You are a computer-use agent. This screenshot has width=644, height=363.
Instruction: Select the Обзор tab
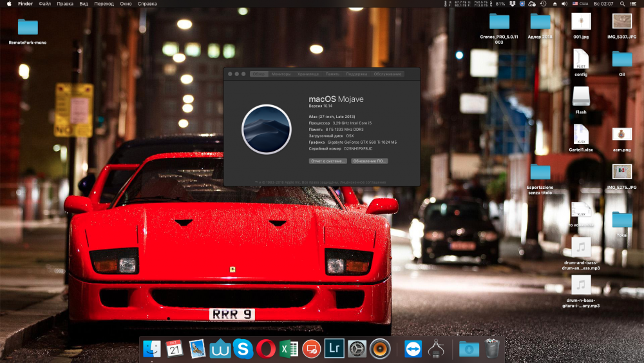click(x=259, y=74)
